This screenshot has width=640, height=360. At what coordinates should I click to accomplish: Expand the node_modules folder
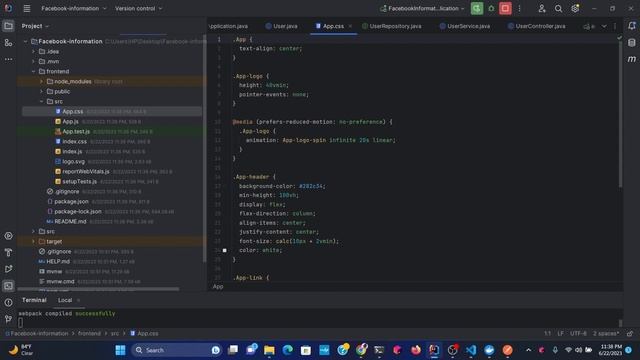pos(42,82)
